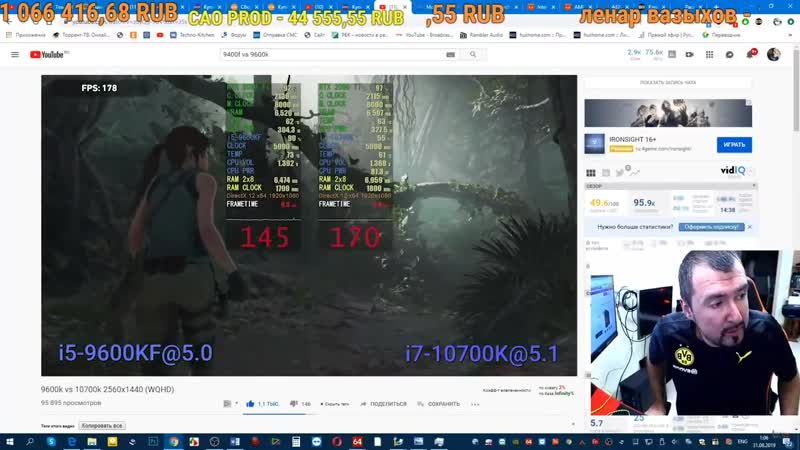The width and height of the screenshot is (800, 450).
Task: Save the video via Сохранить
Action: click(x=438, y=404)
